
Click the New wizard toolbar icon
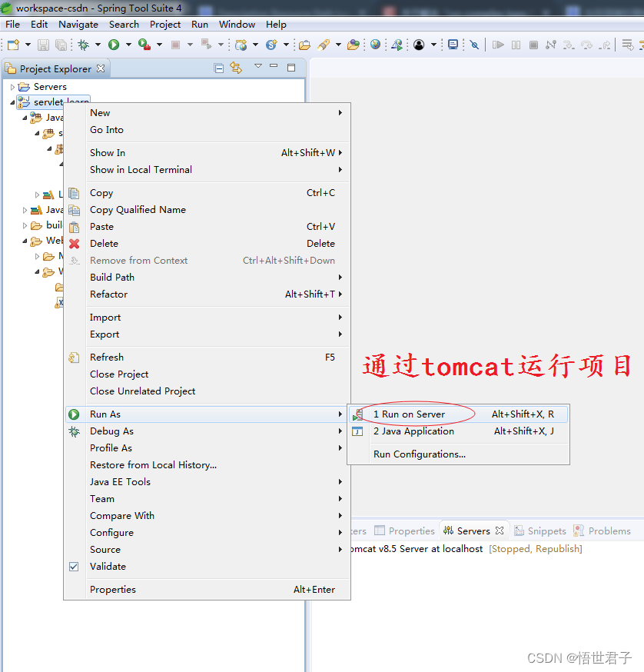[x=14, y=45]
